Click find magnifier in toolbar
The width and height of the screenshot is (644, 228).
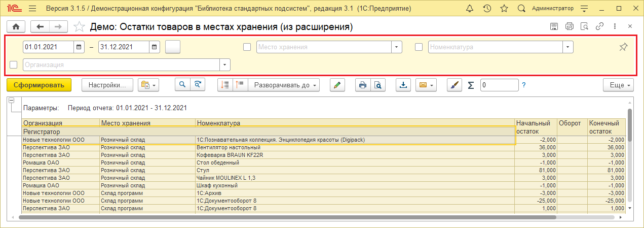click(182, 85)
